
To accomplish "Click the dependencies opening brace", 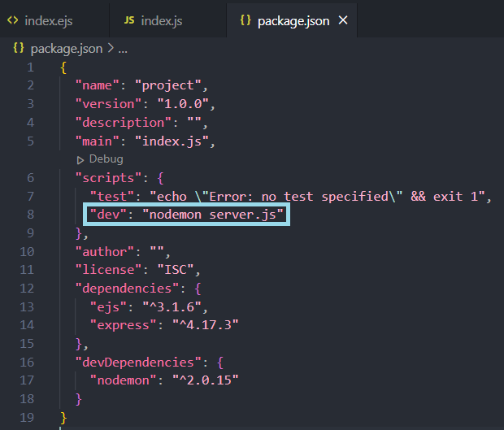I will pos(198,289).
